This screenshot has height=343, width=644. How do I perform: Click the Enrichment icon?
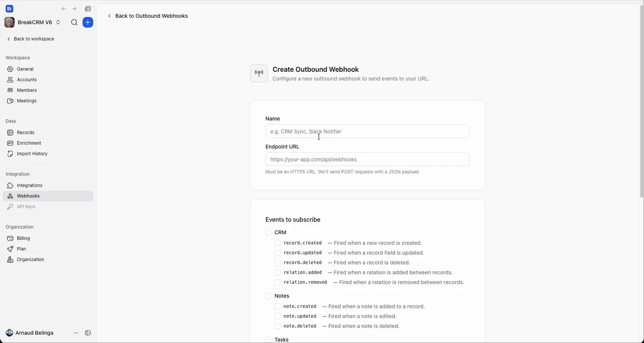tap(10, 143)
